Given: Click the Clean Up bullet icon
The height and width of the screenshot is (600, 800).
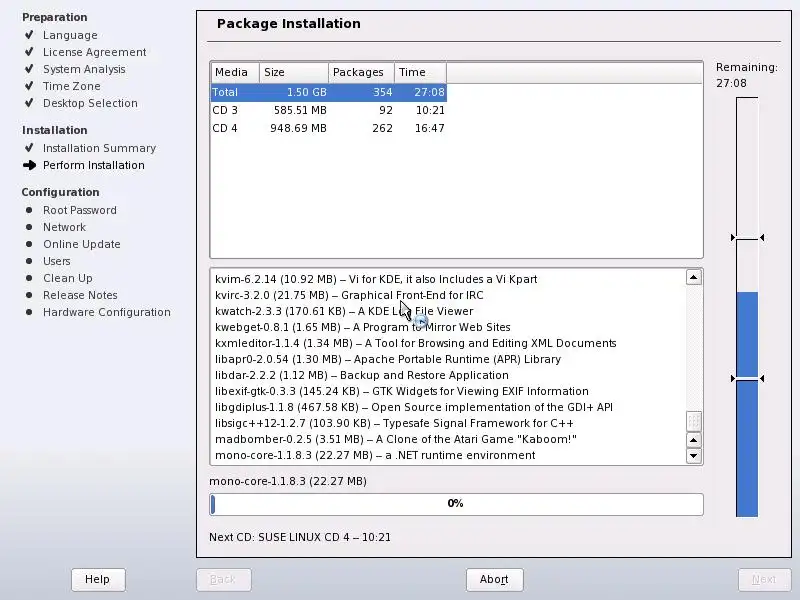Looking at the screenshot, I should 29,278.
